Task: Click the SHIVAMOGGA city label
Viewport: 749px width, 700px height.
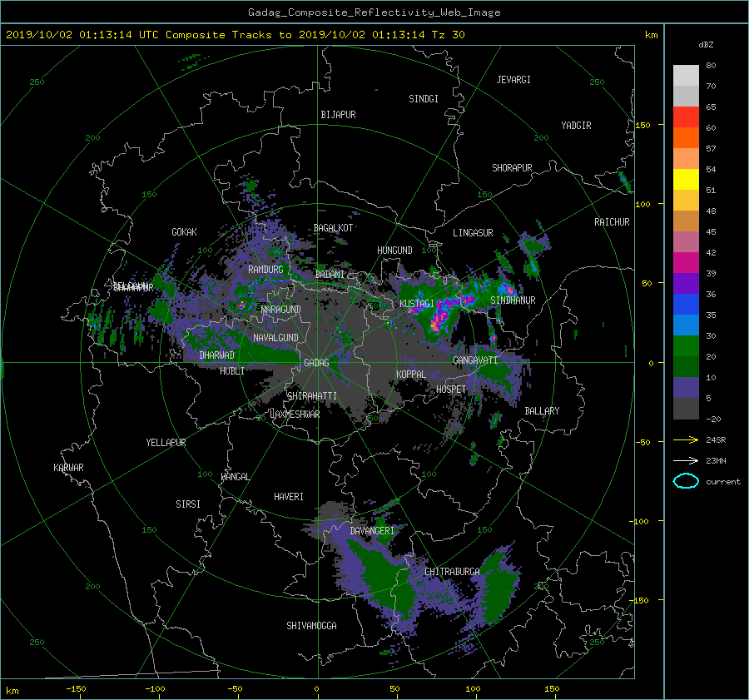Action: 311,626
